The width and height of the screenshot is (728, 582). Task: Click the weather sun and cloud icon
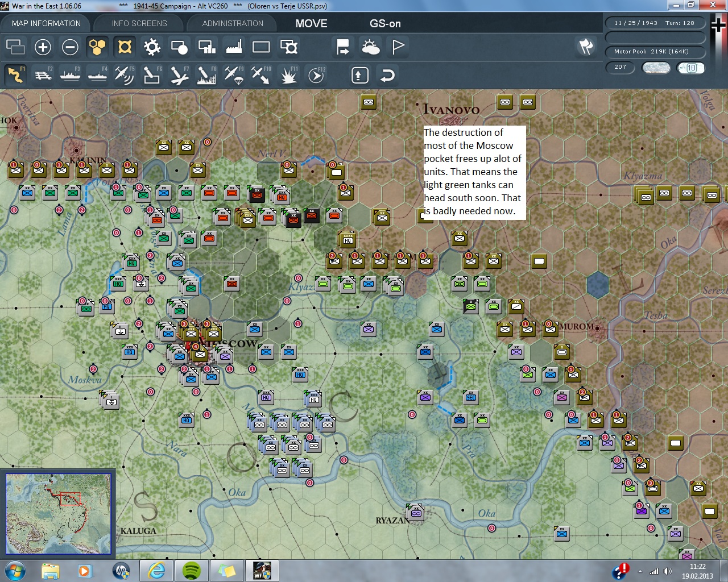tap(370, 47)
